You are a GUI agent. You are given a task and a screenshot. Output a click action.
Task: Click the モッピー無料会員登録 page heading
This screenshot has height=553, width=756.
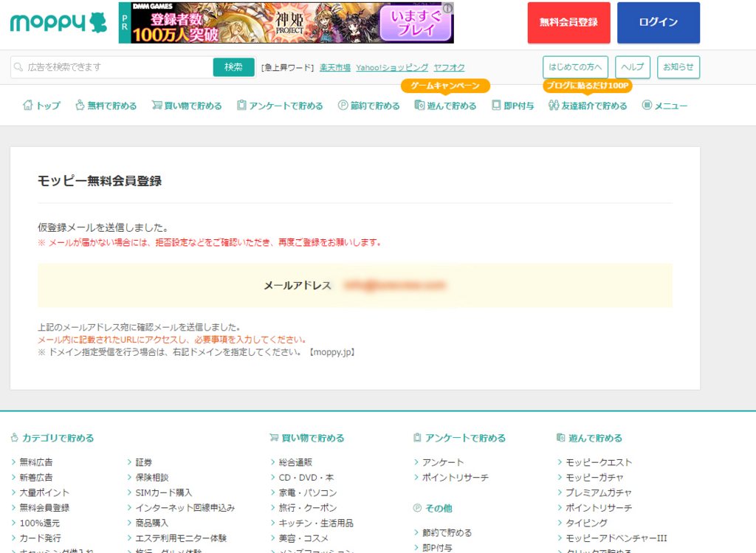(100, 181)
